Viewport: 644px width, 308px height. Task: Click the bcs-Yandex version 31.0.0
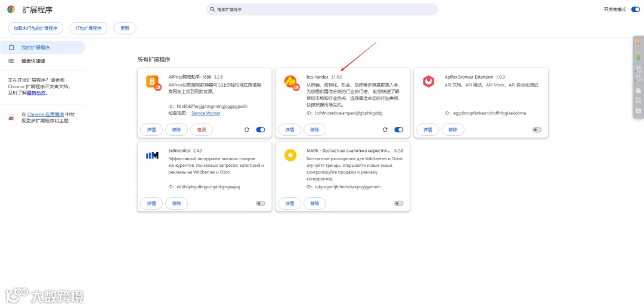coord(336,77)
